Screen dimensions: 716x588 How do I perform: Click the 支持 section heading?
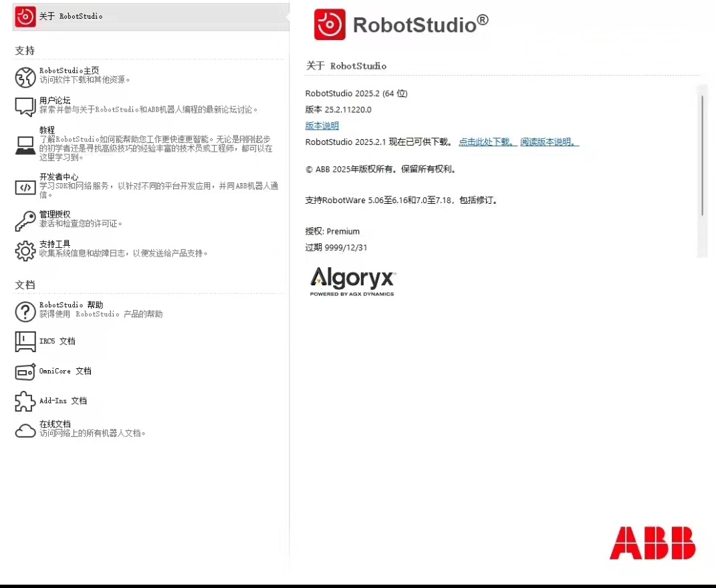[25, 51]
